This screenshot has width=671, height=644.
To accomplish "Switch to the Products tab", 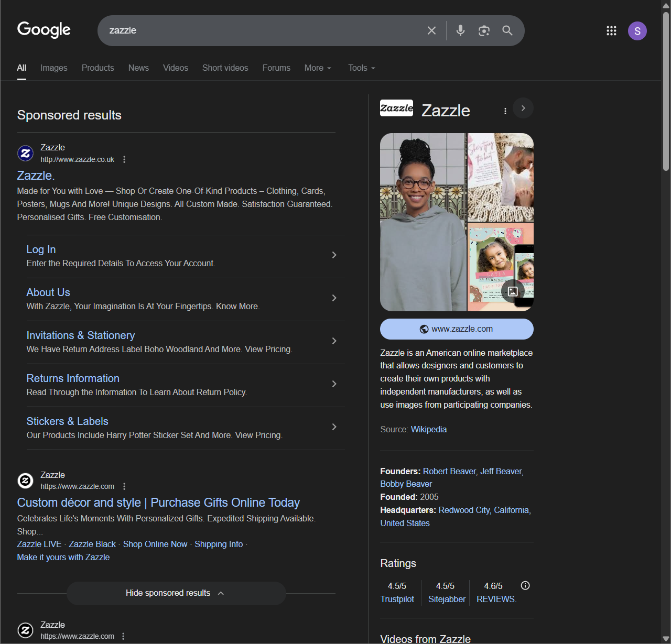I will pyautogui.click(x=98, y=68).
